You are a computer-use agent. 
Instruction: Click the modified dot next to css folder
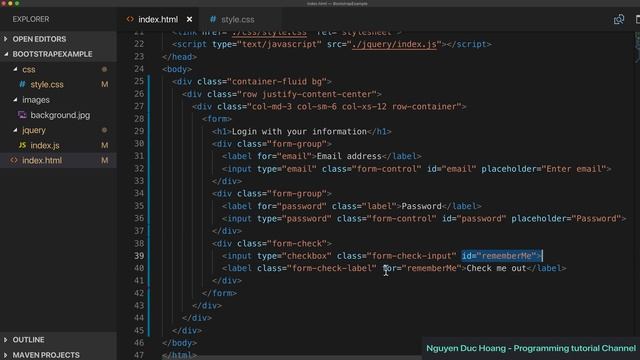pyautogui.click(x=104, y=69)
